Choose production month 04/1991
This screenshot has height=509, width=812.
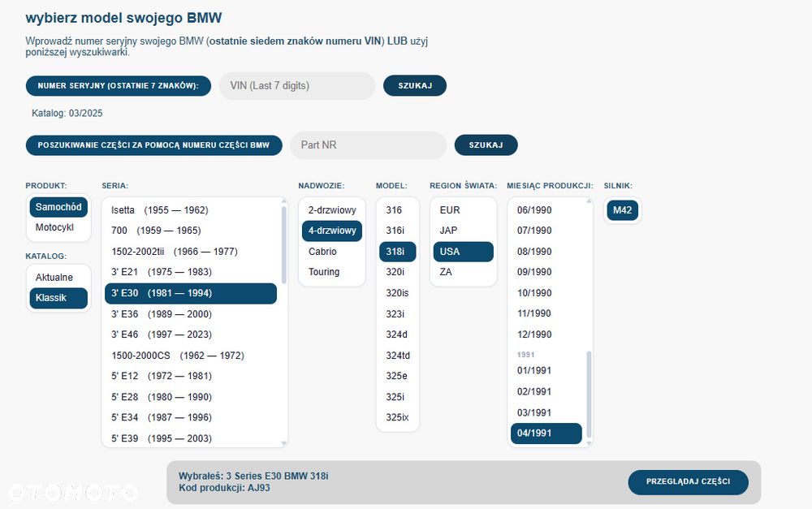click(546, 434)
